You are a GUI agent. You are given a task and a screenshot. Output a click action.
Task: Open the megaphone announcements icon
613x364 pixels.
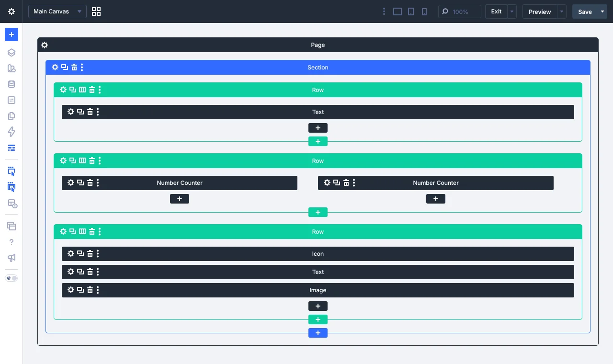pos(11,258)
